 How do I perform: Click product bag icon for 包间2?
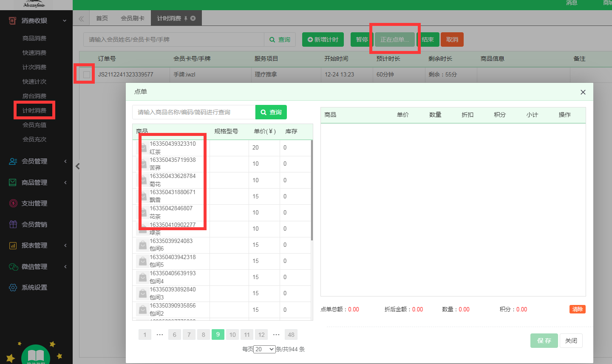(x=142, y=310)
